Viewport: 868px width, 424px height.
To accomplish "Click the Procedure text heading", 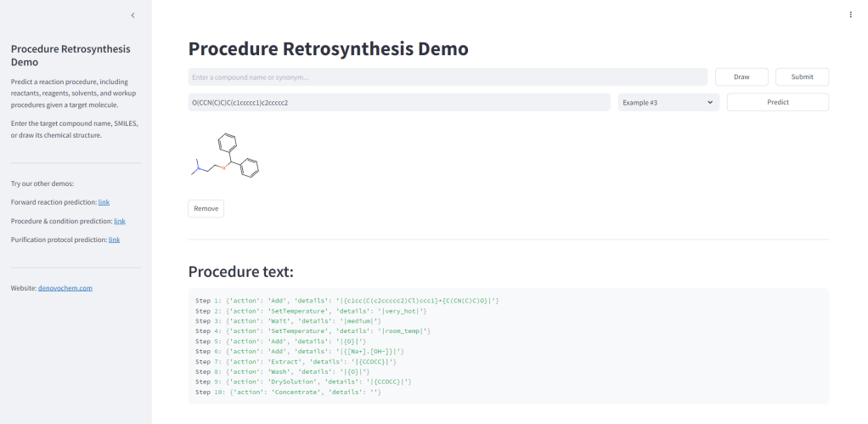I will coord(240,272).
